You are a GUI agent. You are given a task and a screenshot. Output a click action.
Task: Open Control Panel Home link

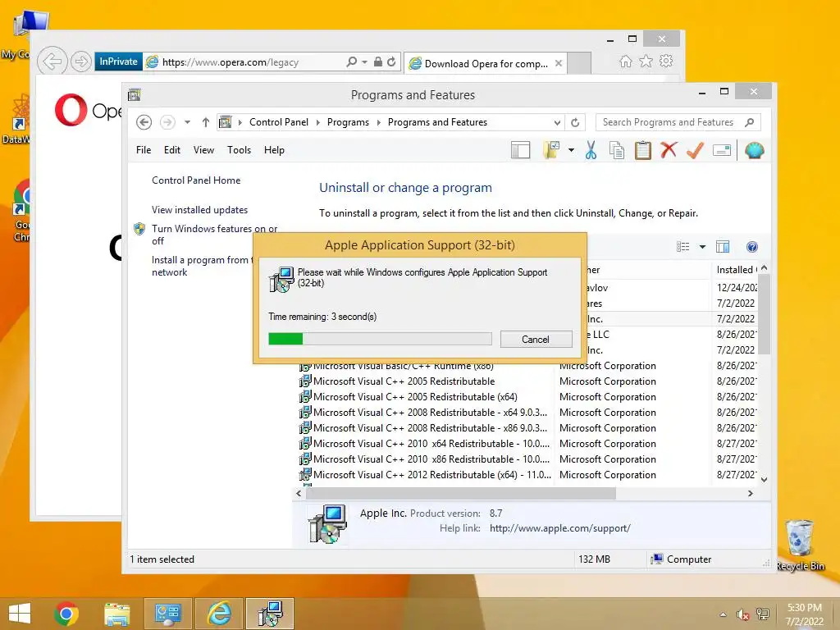click(x=196, y=180)
